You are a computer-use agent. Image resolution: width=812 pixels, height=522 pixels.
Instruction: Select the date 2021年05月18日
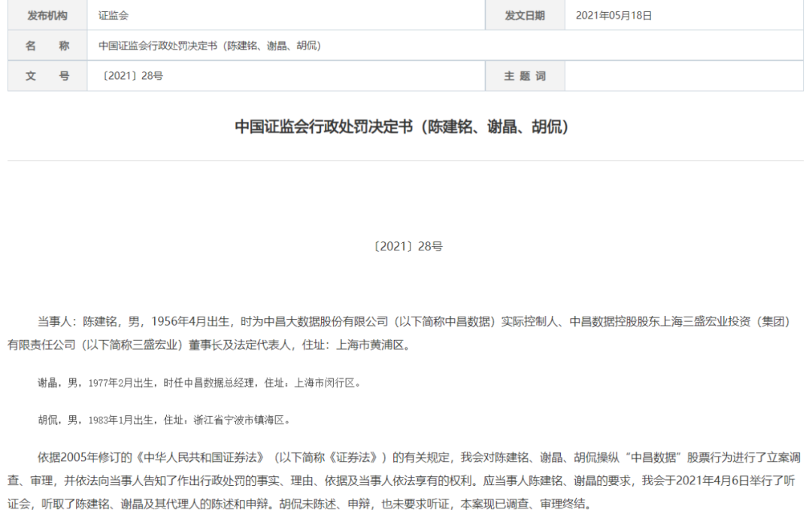(x=614, y=16)
